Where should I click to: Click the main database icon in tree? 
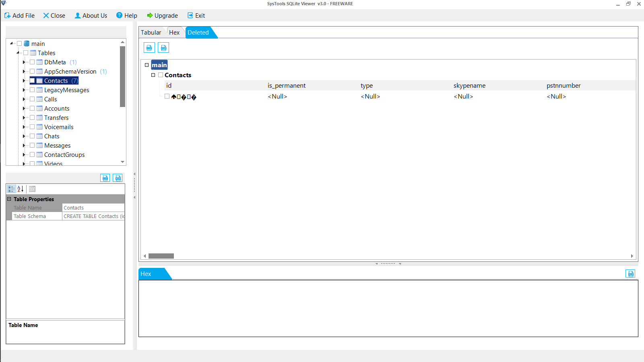[x=27, y=43]
